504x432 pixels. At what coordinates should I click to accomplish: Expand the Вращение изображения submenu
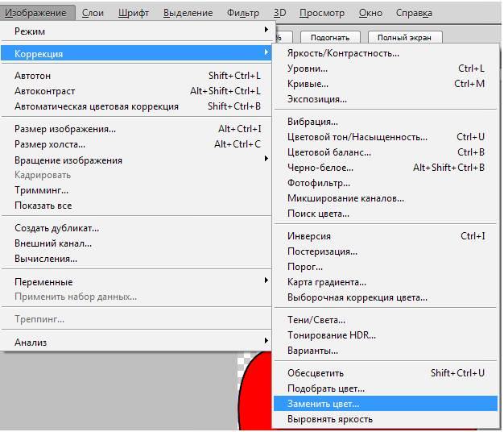click(137, 160)
